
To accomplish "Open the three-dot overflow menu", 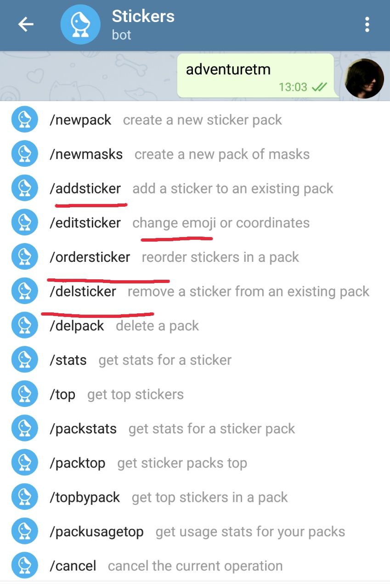I will coord(367,25).
